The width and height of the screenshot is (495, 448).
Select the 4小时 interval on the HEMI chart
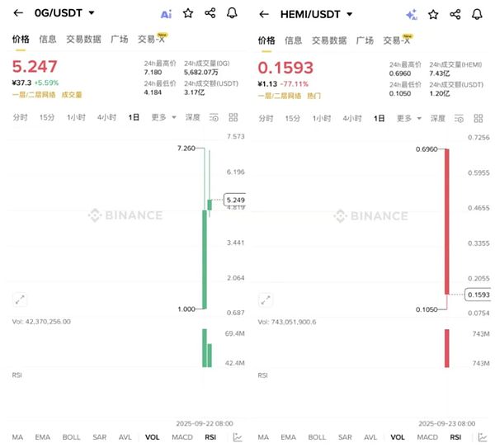point(352,118)
